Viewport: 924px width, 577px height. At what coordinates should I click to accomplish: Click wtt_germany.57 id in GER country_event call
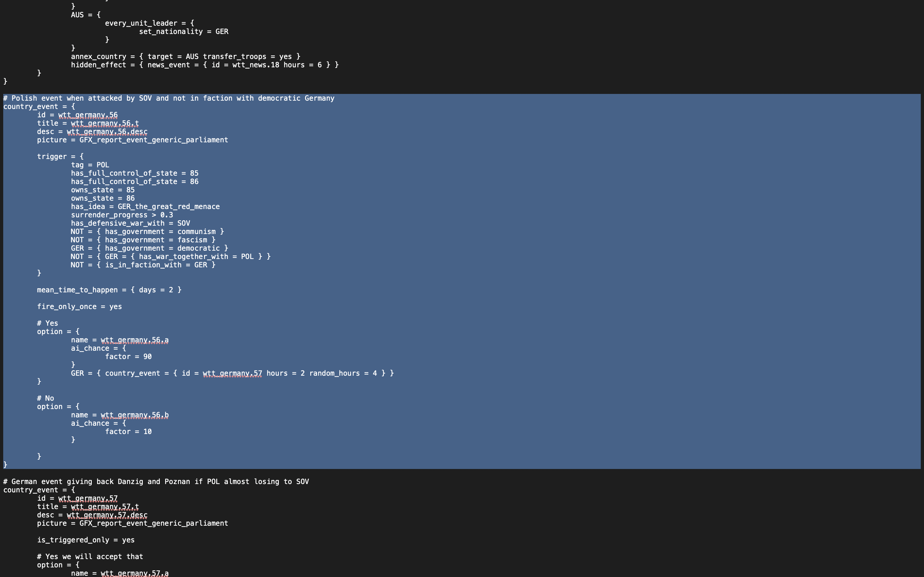(232, 373)
